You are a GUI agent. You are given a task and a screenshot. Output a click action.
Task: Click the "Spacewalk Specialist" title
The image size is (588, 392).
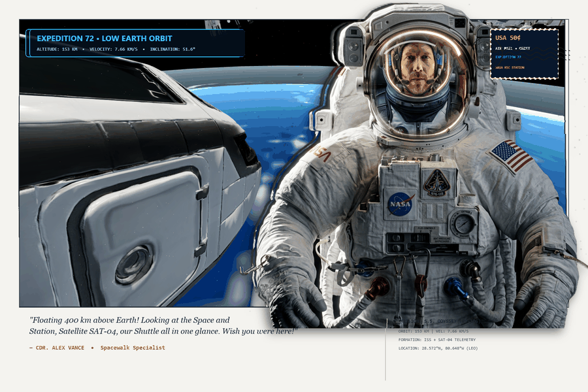point(133,348)
